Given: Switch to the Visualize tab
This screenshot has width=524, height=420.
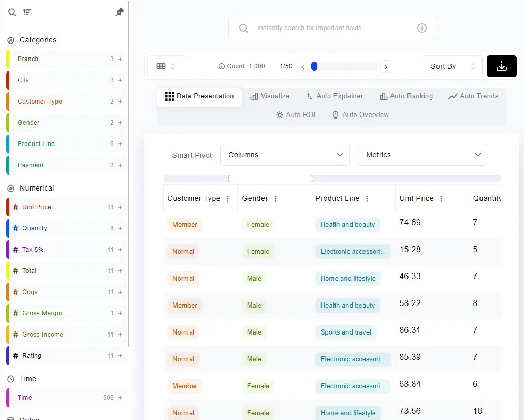Looking at the screenshot, I should [270, 96].
